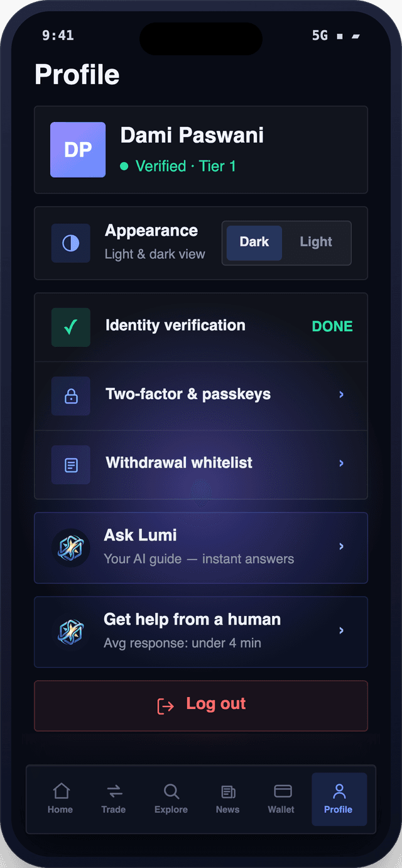Open the Wallet tab
The image size is (402, 868).
(x=281, y=798)
